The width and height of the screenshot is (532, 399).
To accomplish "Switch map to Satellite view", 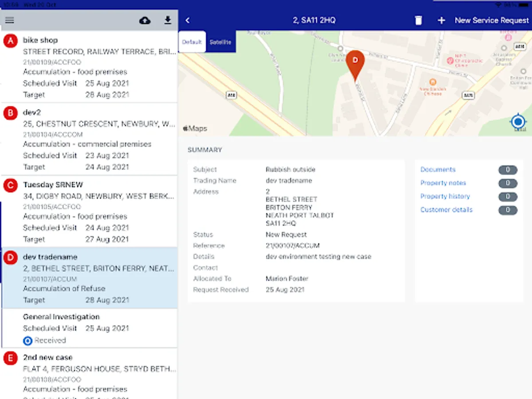I will (220, 42).
